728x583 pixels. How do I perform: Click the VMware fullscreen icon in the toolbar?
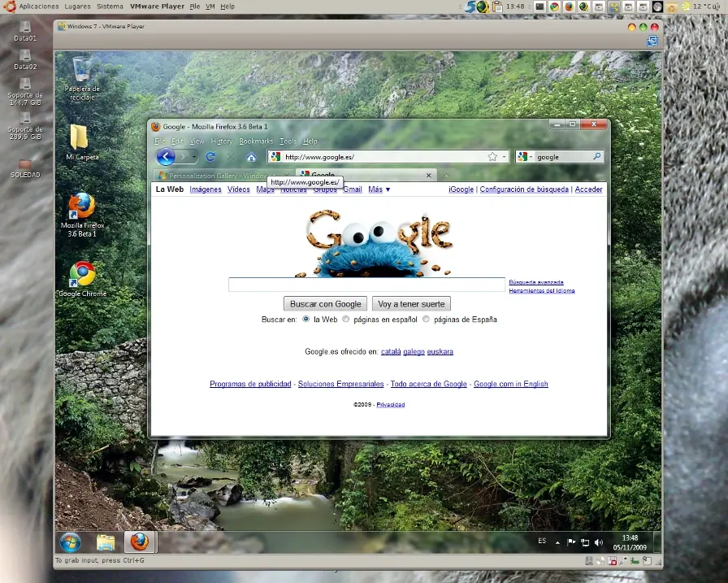(652, 41)
